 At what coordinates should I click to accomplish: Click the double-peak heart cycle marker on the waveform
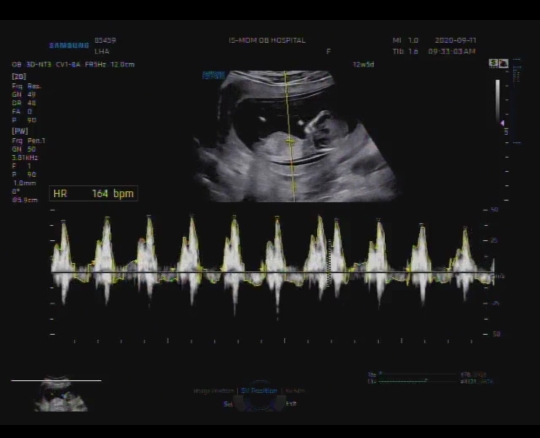pos(330,263)
